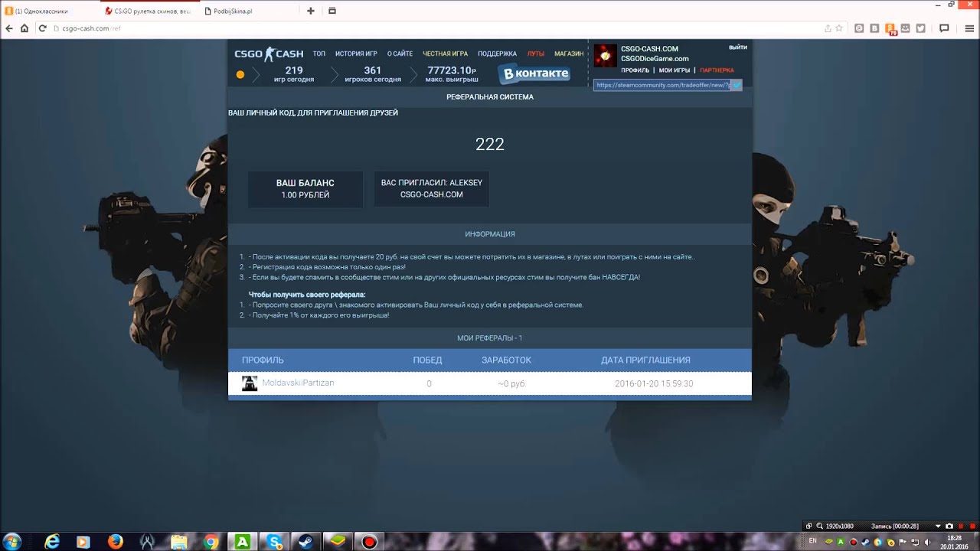Open ЛУТЫ menu item
Viewport: 980px width, 551px height.
pyautogui.click(x=536, y=54)
